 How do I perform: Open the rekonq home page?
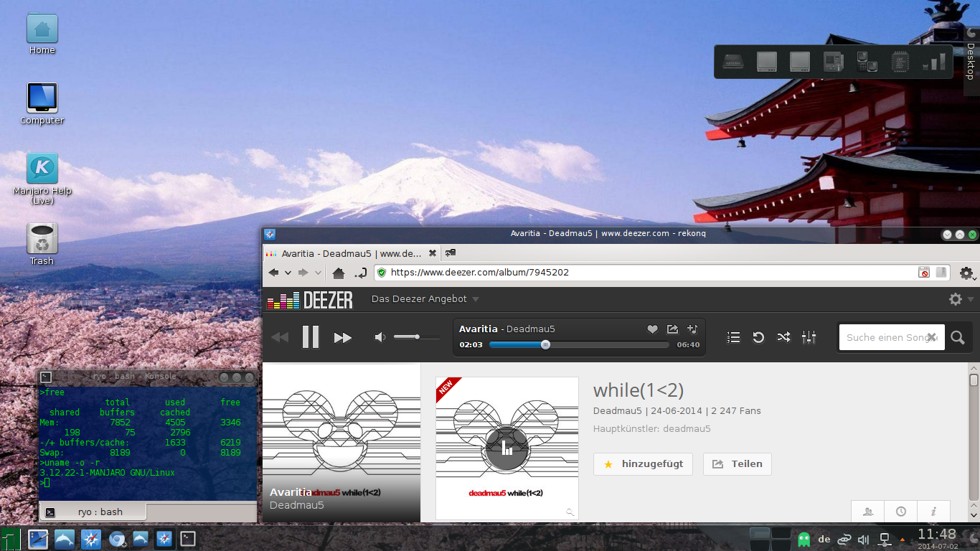(339, 273)
